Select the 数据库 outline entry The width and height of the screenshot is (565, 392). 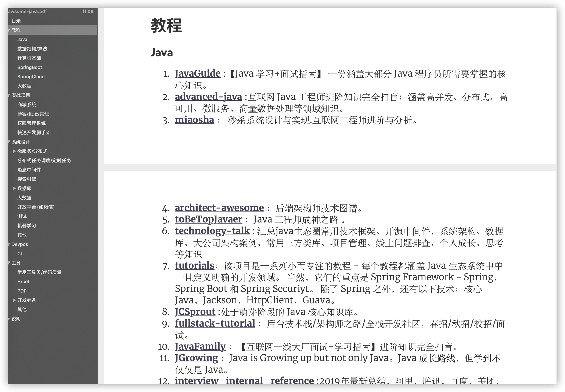coord(24,189)
